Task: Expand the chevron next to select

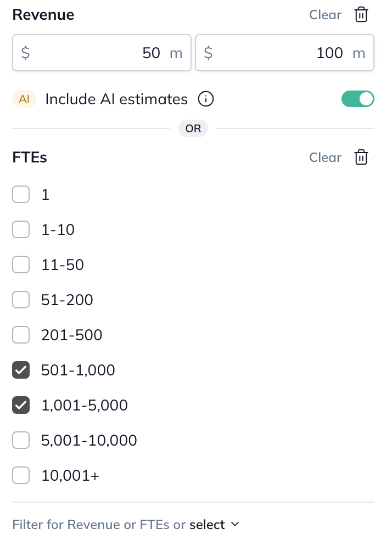Action: tap(235, 525)
